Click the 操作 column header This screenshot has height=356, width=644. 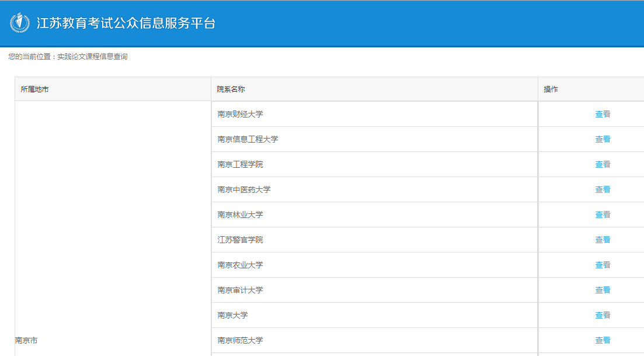[591, 89]
